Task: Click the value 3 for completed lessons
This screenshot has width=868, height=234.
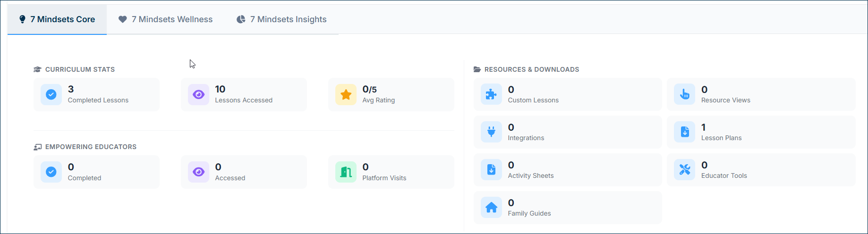Action: [x=71, y=89]
